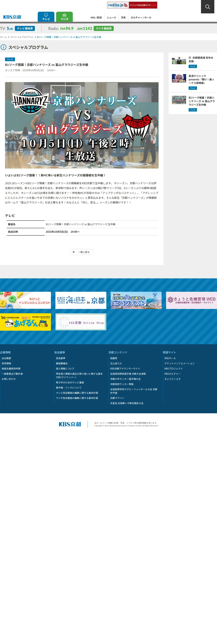217x644 pixels.
Task: Open 青少年のためのテレビ番組 footer link
Action: [70, 383]
